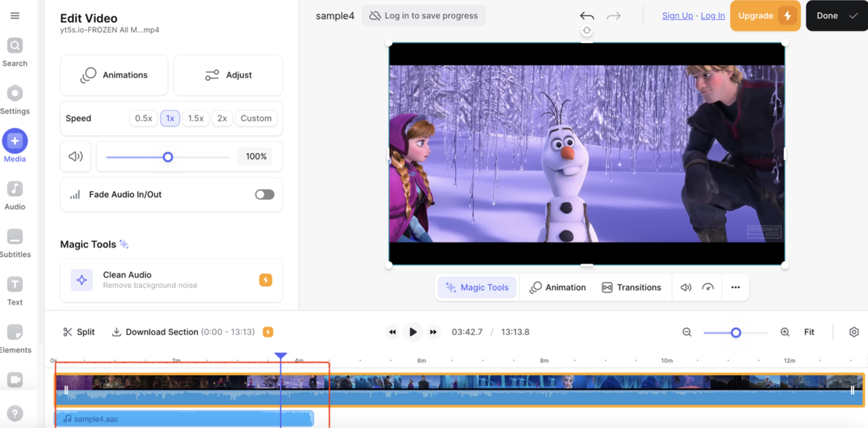Click the redo arrow icon
The image size is (868, 428).
pyautogui.click(x=615, y=15)
